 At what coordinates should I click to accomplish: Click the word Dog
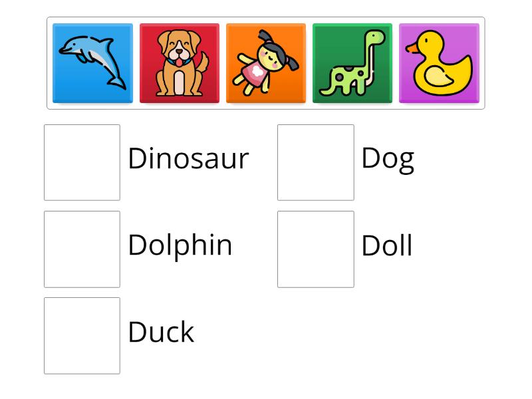pyautogui.click(x=389, y=158)
